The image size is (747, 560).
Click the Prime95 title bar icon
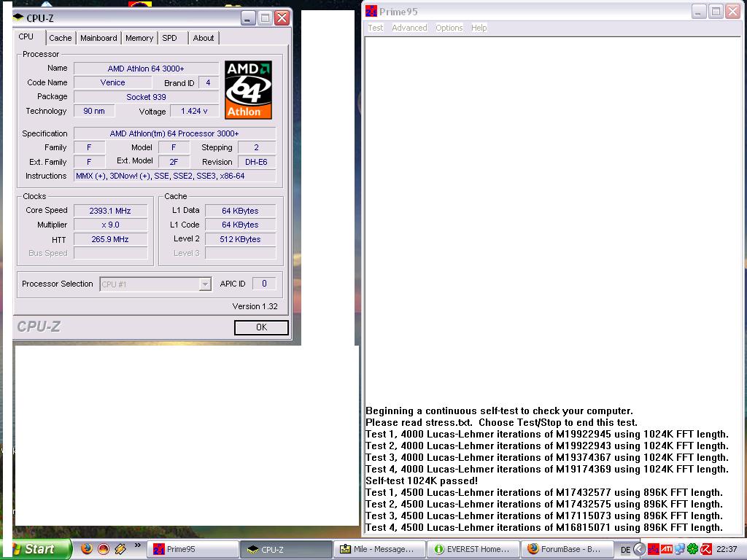371,11
